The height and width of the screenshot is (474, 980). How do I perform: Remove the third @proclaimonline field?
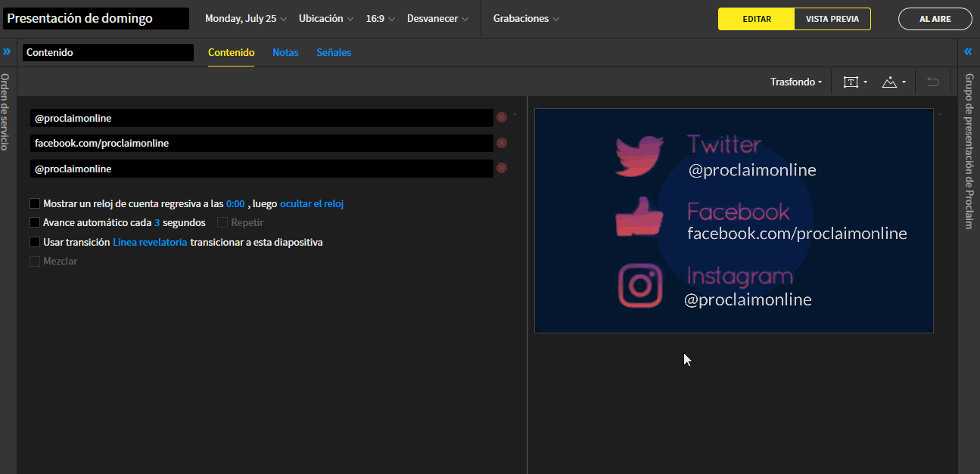coord(502,168)
